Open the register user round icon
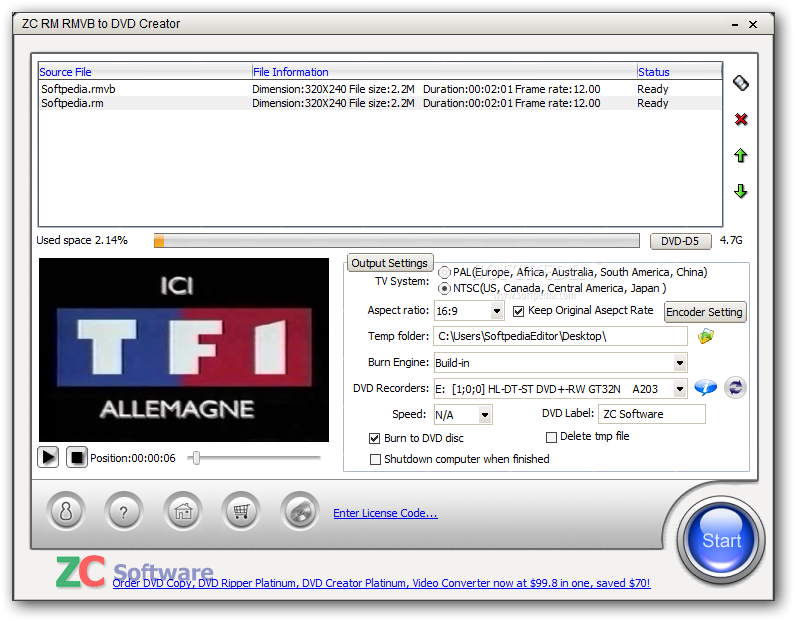The image size is (795, 621). tap(66, 511)
